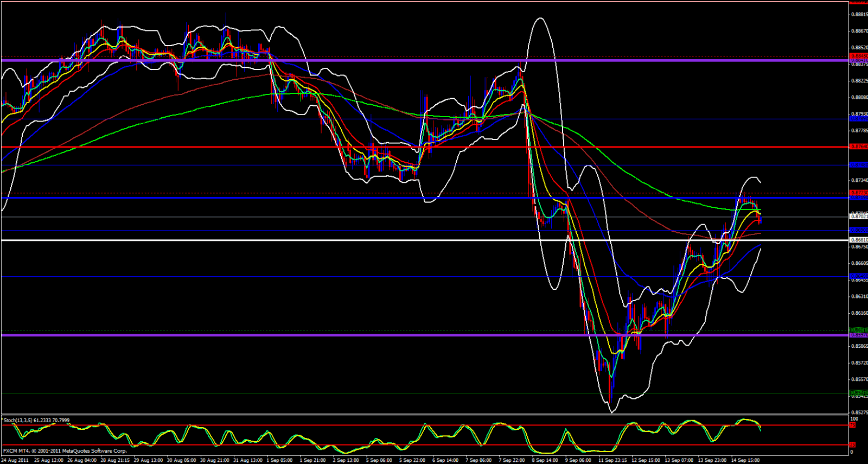Click the 1 Sep 05:00 time label
Image resolution: width=868 pixels, height=464 pixels.
[279, 460]
